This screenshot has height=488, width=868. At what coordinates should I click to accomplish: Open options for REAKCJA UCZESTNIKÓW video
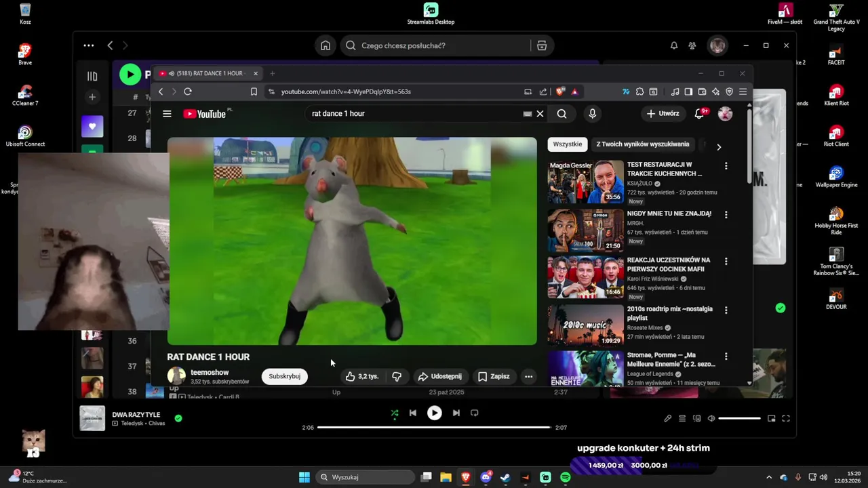click(726, 262)
